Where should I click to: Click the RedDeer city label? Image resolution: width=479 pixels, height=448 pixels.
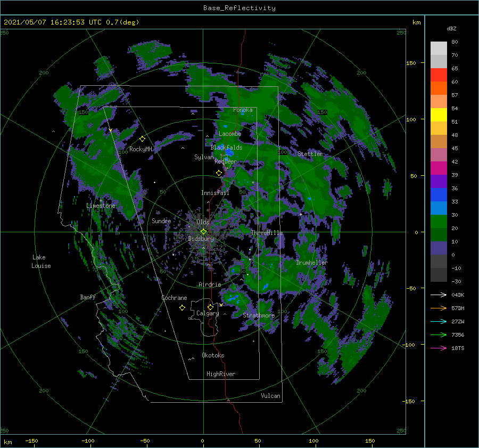[226, 161]
